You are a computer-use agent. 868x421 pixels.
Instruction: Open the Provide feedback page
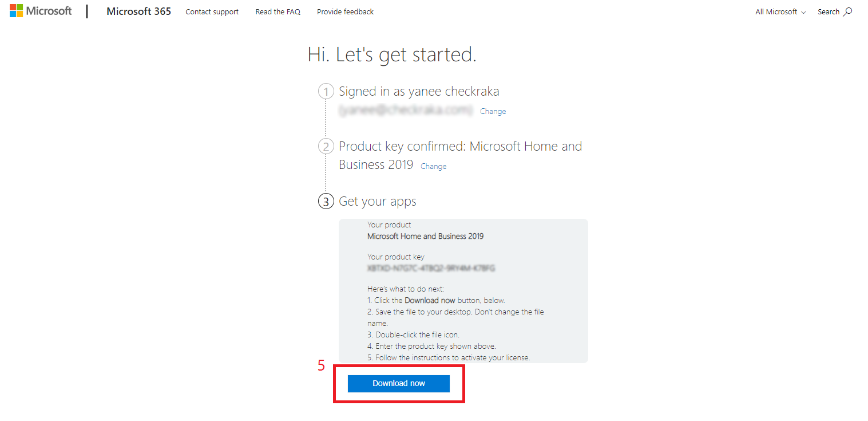(345, 11)
